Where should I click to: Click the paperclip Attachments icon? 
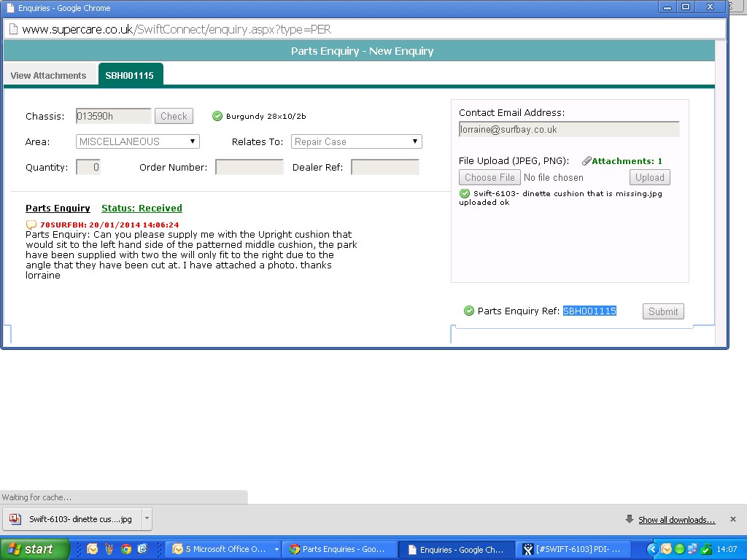point(587,161)
